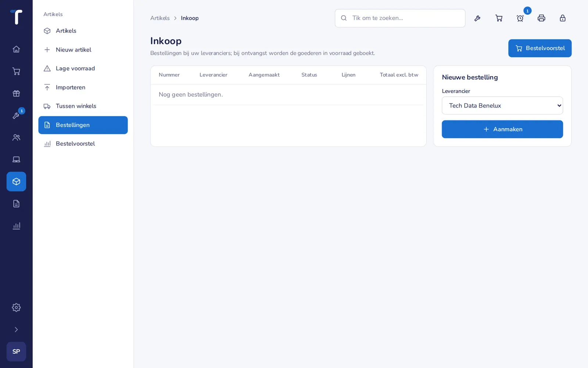Open the Artikels menu item

tap(83, 31)
